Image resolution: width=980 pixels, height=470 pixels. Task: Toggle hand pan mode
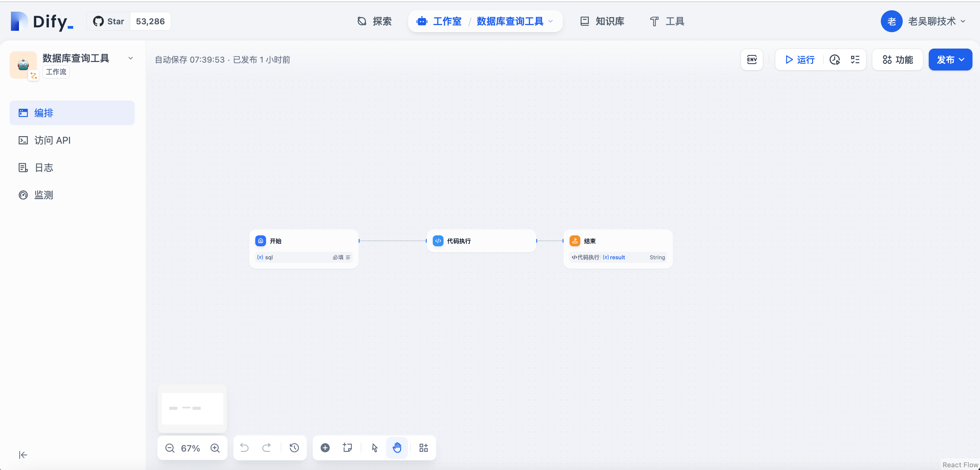coord(397,448)
